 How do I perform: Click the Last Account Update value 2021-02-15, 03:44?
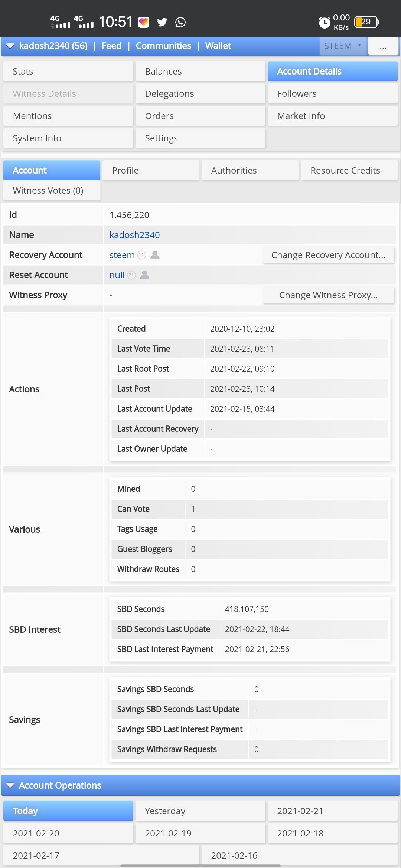coord(242,409)
